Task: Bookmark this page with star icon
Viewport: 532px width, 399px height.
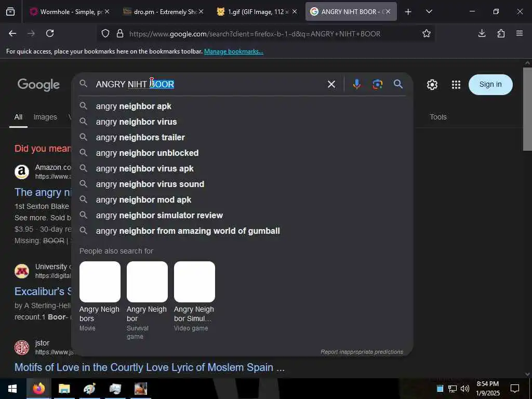Action: 427,34
